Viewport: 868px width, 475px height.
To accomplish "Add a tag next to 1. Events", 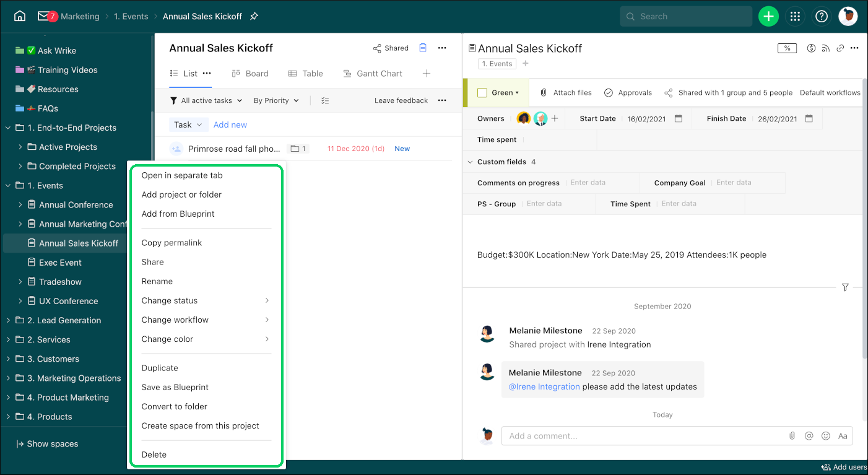I will [x=526, y=63].
